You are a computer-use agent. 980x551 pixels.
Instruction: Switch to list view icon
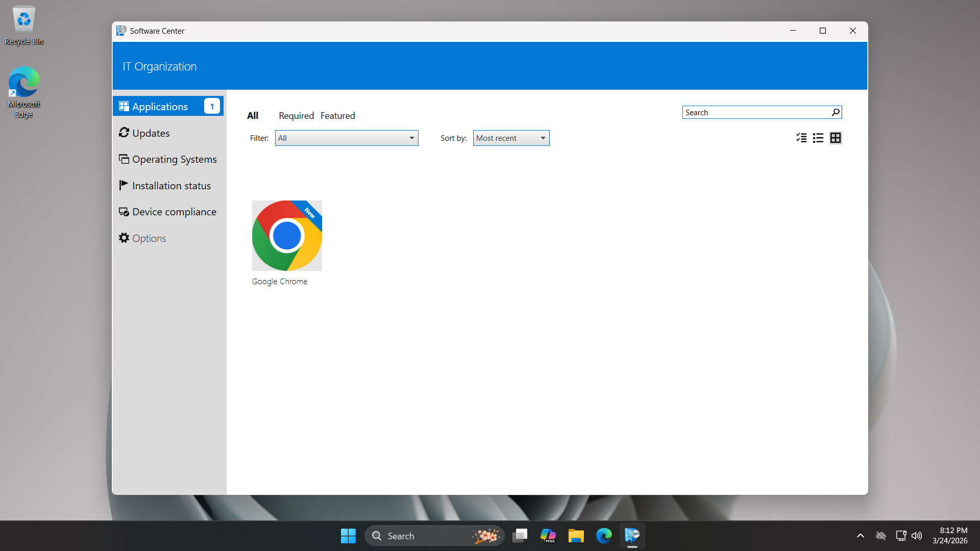[x=818, y=138]
